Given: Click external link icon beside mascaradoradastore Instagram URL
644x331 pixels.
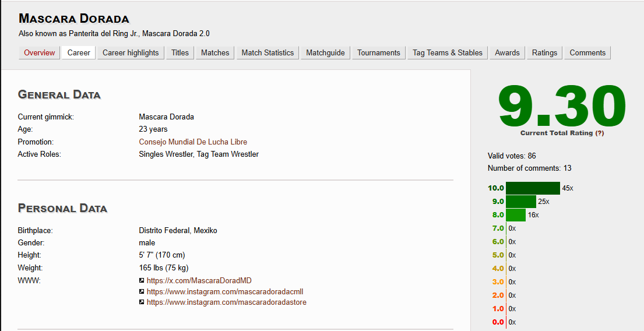Looking at the screenshot, I should pos(142,302).
